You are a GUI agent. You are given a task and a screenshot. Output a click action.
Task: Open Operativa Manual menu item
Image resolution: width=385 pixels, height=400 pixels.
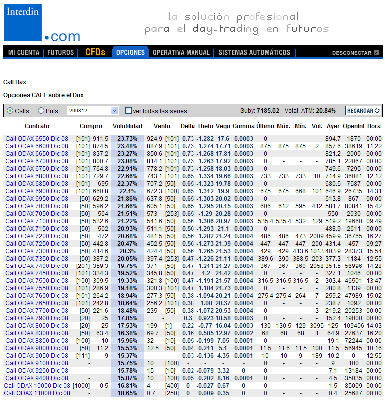181,53
